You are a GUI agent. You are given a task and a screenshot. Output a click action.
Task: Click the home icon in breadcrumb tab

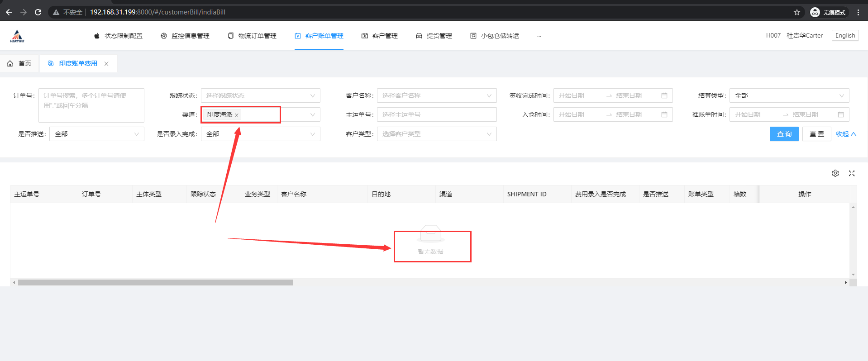[x=10, y=63]
